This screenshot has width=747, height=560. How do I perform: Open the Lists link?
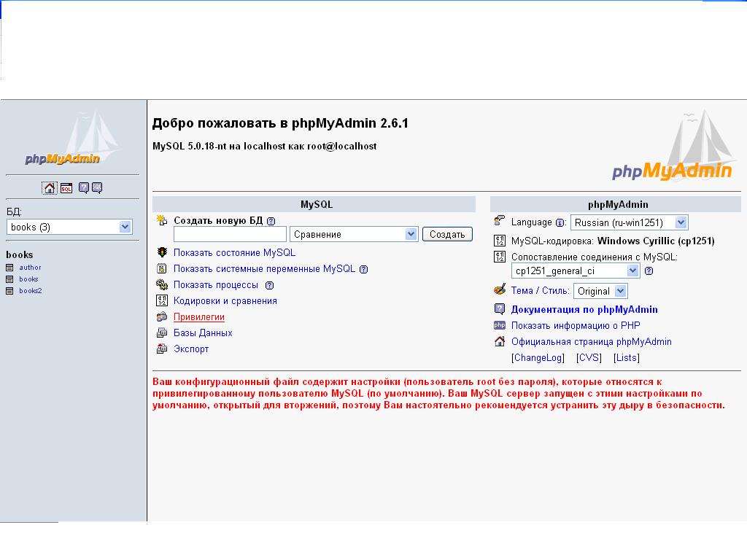pos(627,357)
